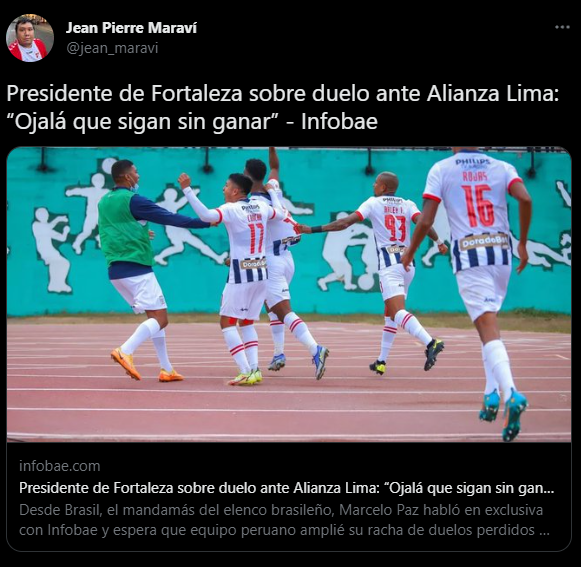Viewport: 581px width, 567px height.
Task: Click the white soccer mural silhouette with ball
Action: (346, 252)
